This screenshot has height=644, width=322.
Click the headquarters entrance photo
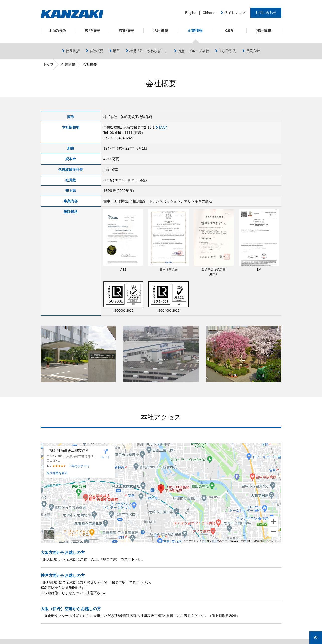pyautogui.click(x=78, y=354)
